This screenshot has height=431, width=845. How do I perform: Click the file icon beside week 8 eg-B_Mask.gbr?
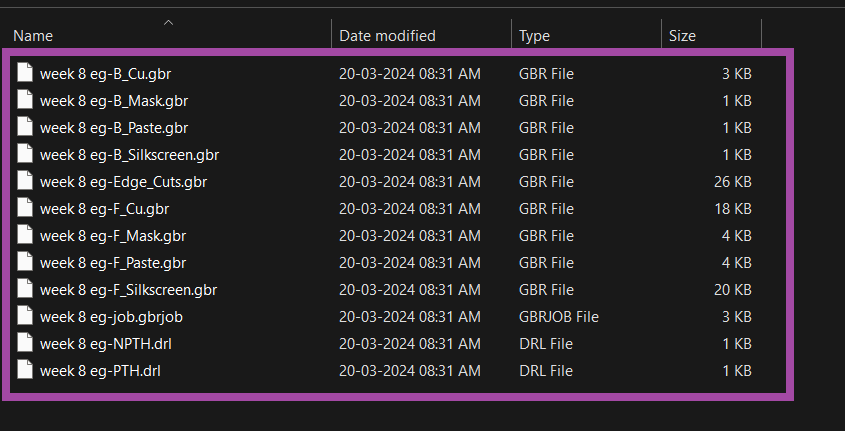click(x=25, y=100)
